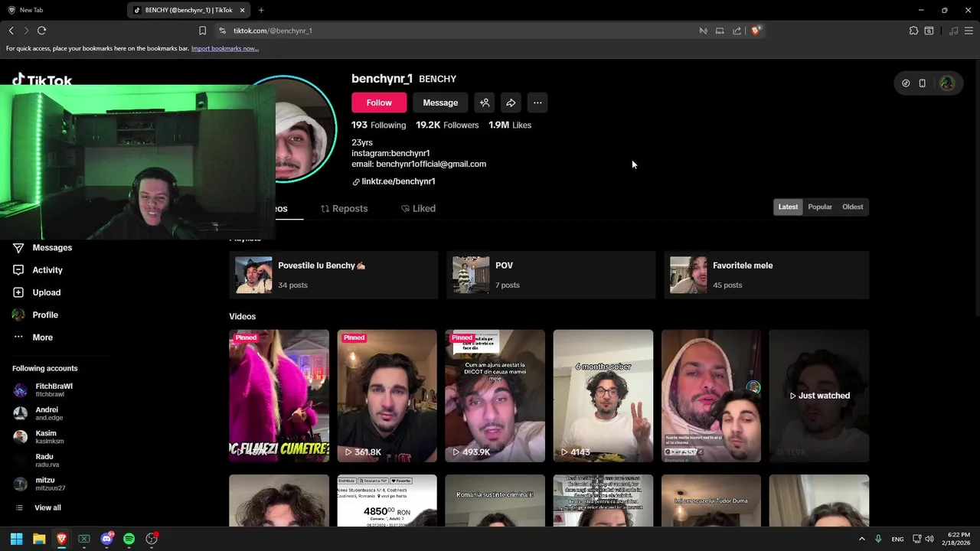The image size is (980, 551).
Task: Reload the TikTok page
Action: (x=42, y=31)
